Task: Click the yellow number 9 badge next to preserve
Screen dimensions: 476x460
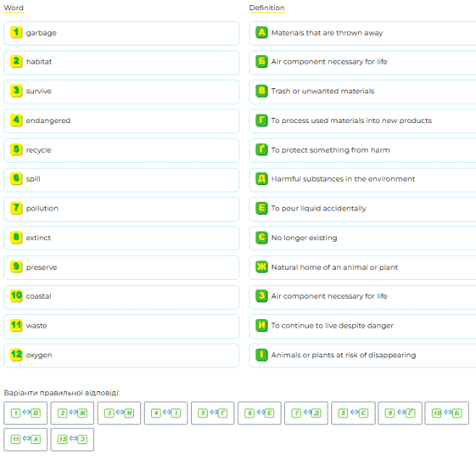Action: (x=16, y=266)
